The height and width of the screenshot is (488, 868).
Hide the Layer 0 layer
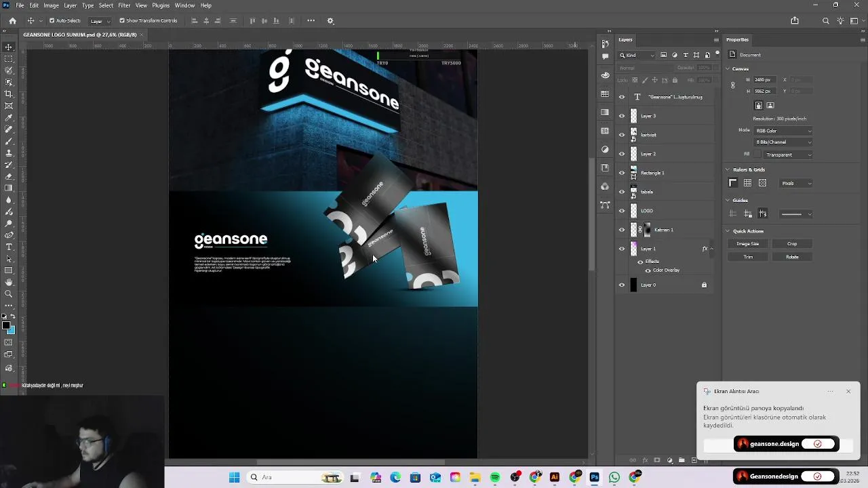(622, 285)
